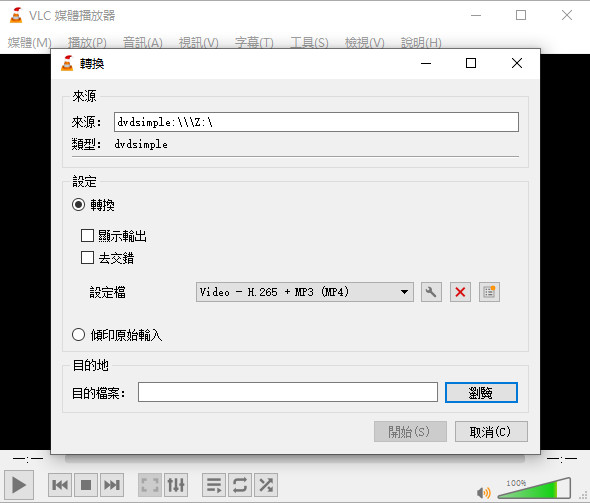Mute audio via speaker icon
Viewport: 590px width, 503px height.
coord(483,492)
